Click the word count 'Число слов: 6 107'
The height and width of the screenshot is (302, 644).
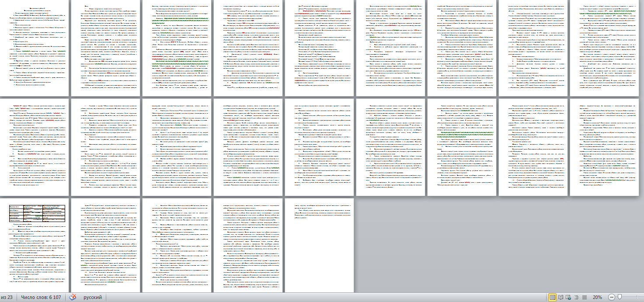pos(41,297)
